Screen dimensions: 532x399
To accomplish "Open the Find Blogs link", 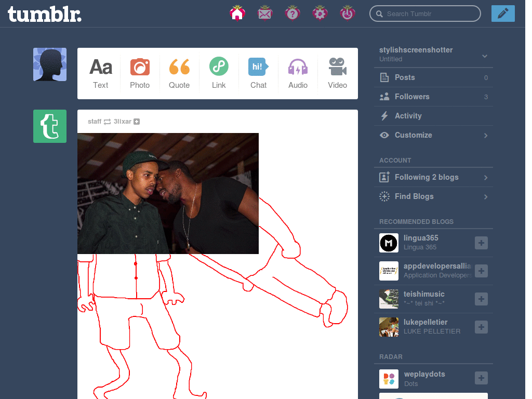I will [x=414, y=196].
